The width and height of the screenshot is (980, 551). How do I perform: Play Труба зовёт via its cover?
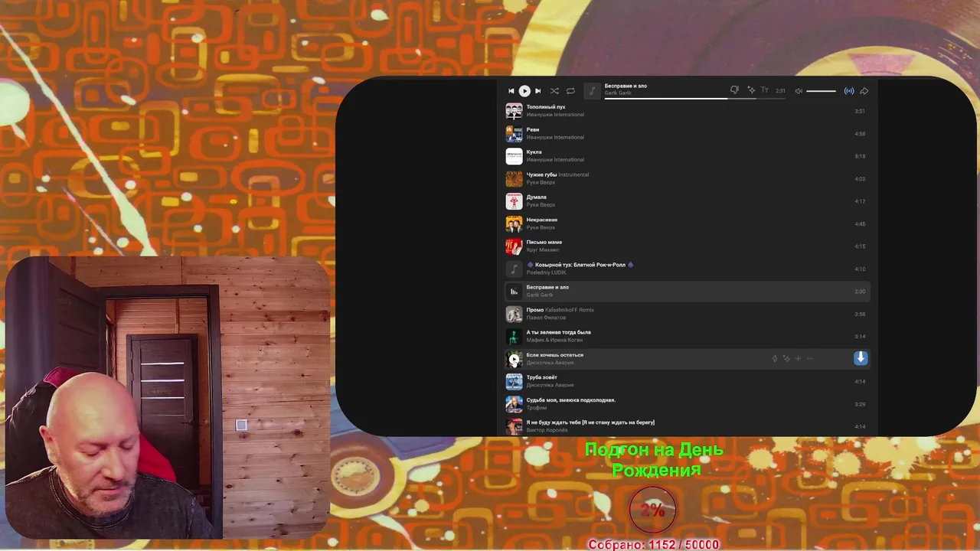pos(514,381)
